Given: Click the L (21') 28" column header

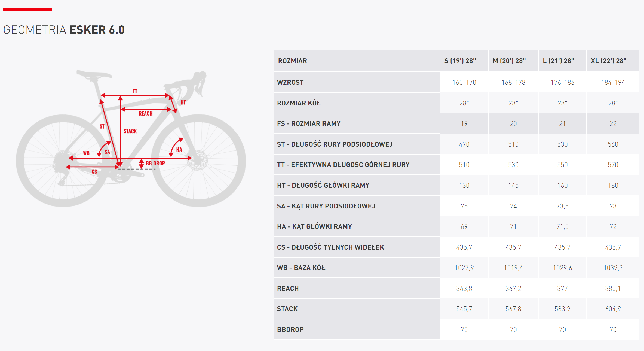Looking at the screenshot, I should tap(559, 61).
